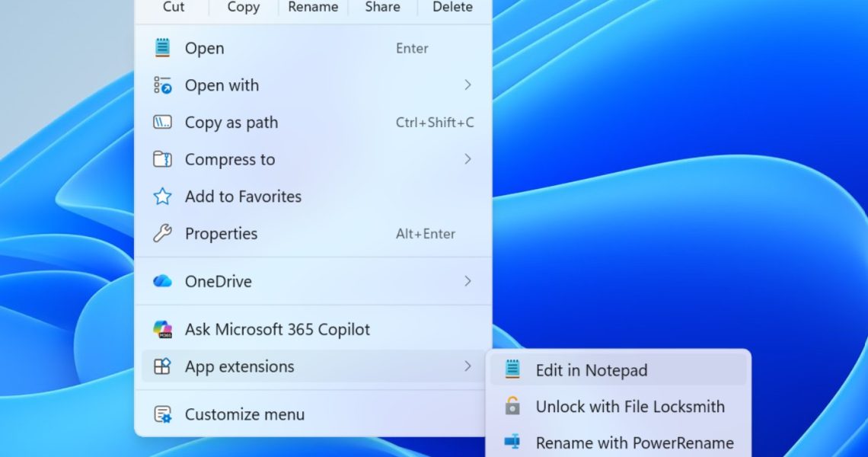This screenshot has width=868, height=457.
Task: Open Properties from the context menu
Action: point(313,234)
